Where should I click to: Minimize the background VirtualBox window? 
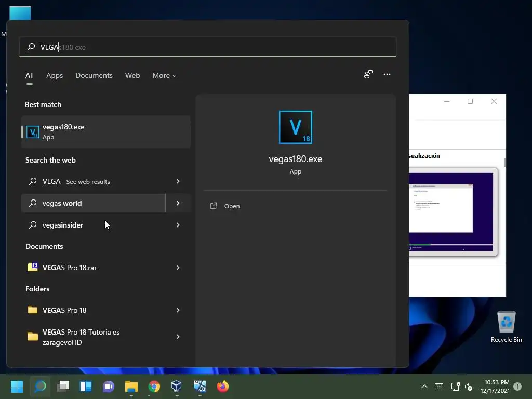(x=447, y=101)
